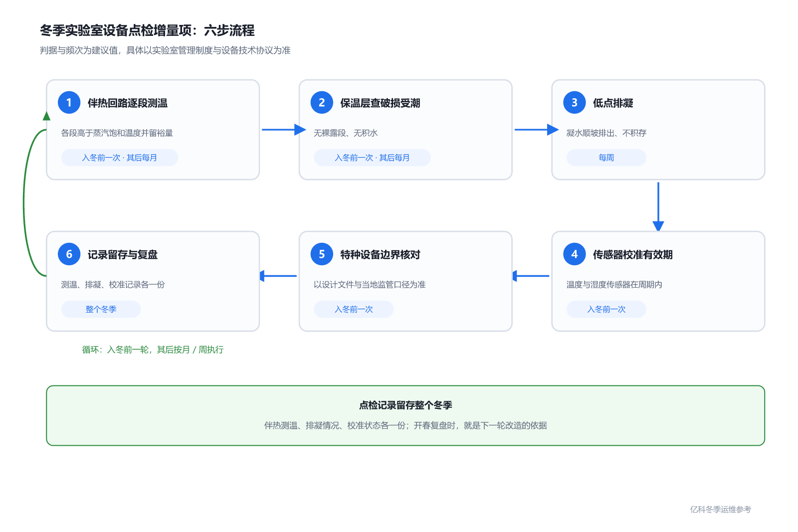The image size is (798, 532).
Task: Click the number 5 step circle
Action: [322, 254]
